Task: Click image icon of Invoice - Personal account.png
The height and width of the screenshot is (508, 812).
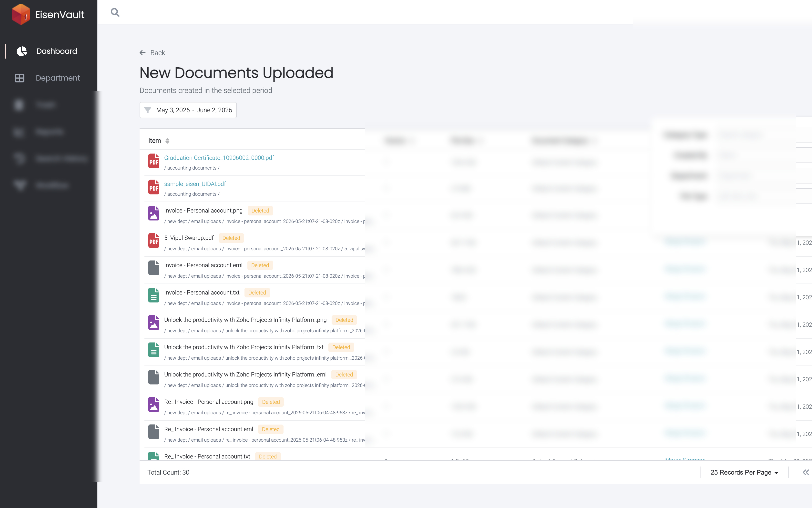Action: coord(154,213)
